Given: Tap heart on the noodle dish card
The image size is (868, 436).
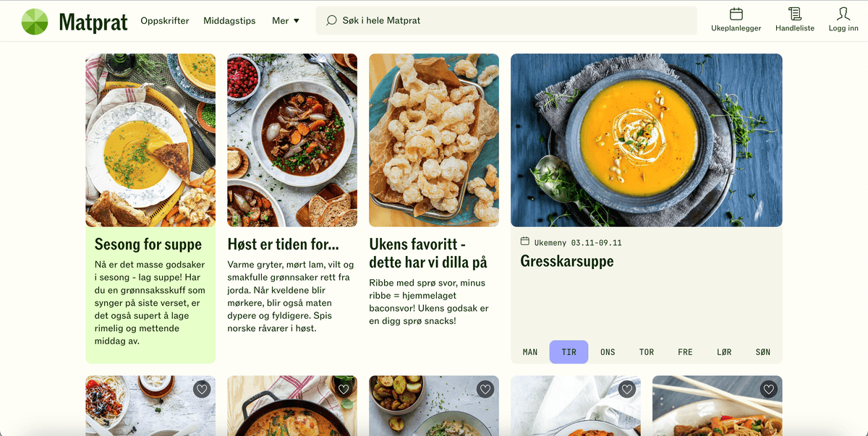Looking at the screenshot, I should point(769,390).
